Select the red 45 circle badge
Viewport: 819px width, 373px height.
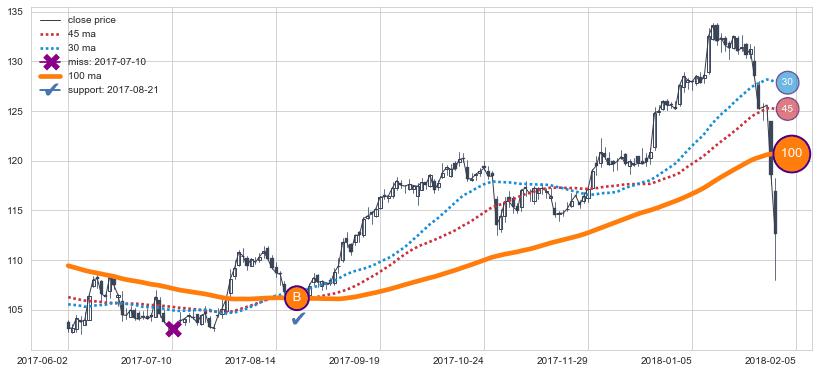pyautogui.click(x=787, y=109)
